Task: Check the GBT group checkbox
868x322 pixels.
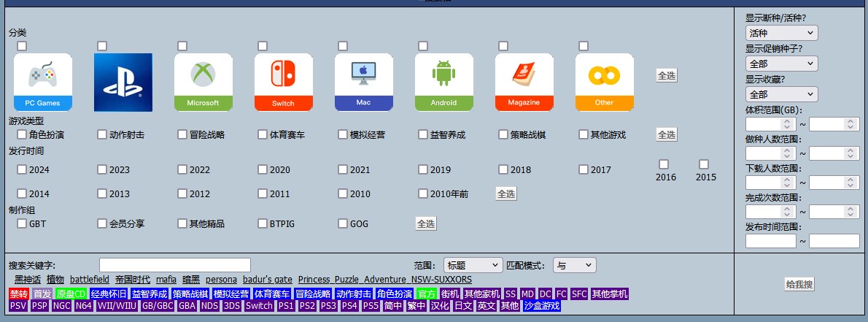Action: 22,223
